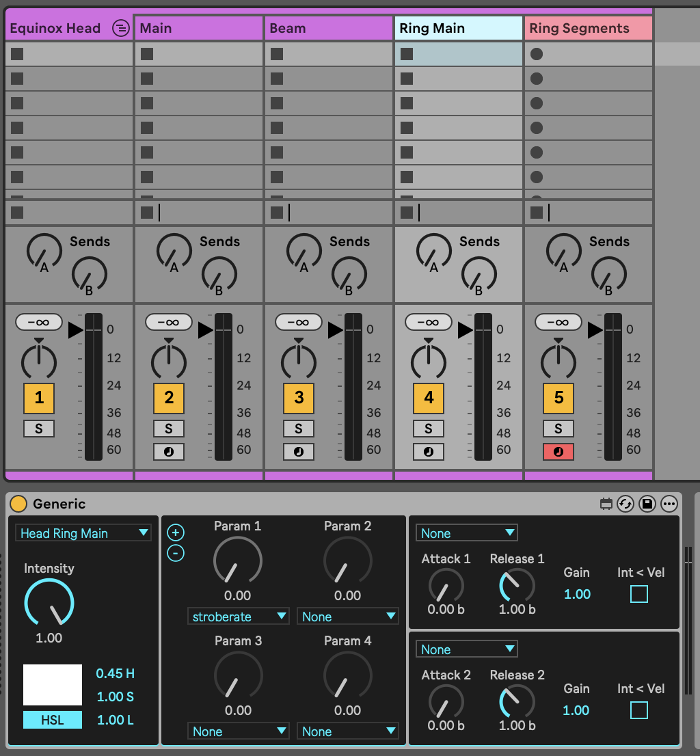Click the minus icon to remove parameter

(x=176, y=553)
